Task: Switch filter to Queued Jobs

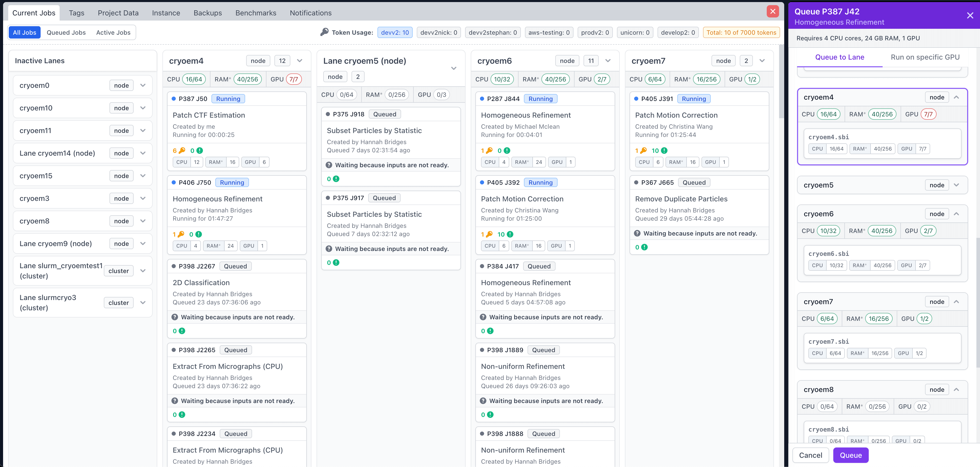Action: pos(66,32)
